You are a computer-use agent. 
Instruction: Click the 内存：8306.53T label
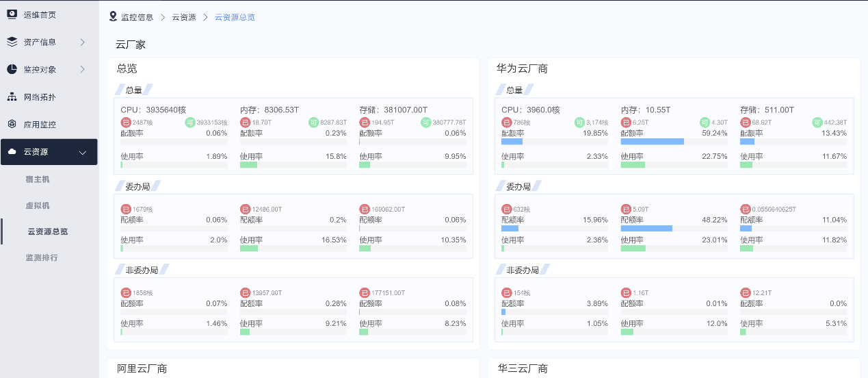click(269, 110)
